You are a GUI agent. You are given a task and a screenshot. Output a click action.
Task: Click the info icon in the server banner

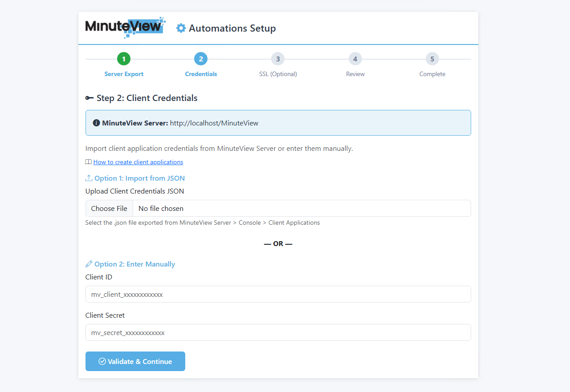[x=97, y=123]
